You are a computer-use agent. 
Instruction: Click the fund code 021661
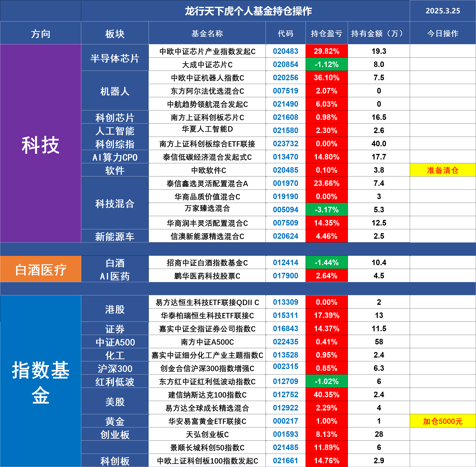pyautogui.click(x=286, y=461)
